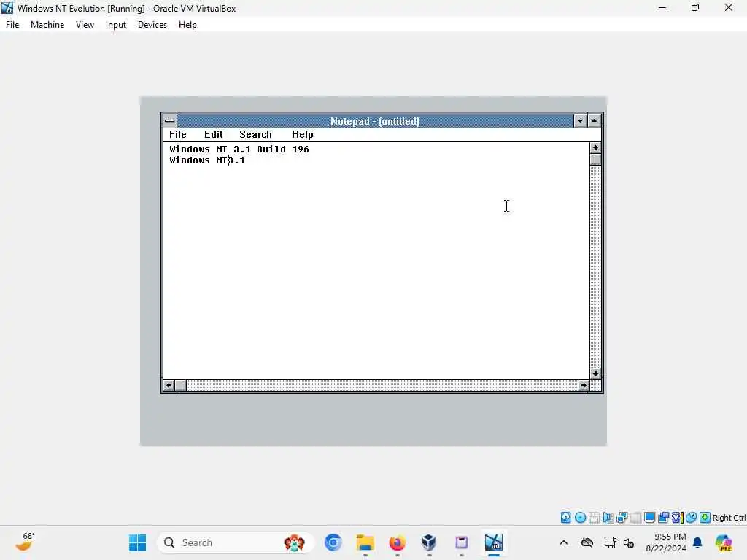Click Notepad maximize up-arrow button
The height and width of the screenshot is (560, 747).
point(594,121)
